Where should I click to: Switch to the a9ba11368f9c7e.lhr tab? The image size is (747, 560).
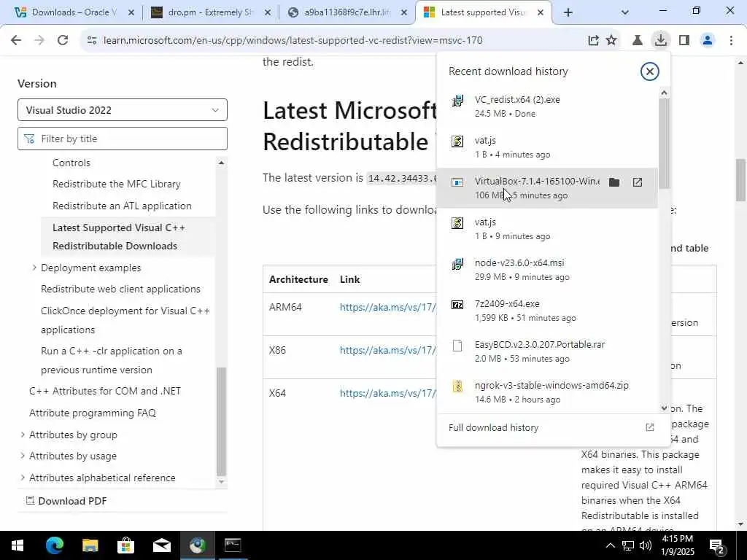tap(347, 12)
